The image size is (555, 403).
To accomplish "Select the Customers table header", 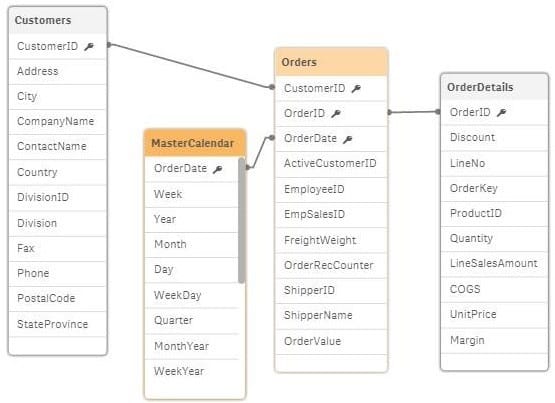I will click(x=58, y=21).
